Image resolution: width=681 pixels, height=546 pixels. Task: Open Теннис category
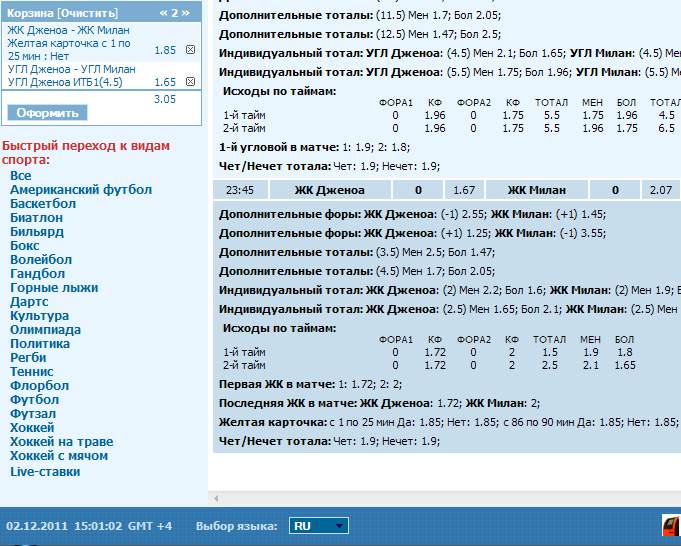(x=32, y=372)
